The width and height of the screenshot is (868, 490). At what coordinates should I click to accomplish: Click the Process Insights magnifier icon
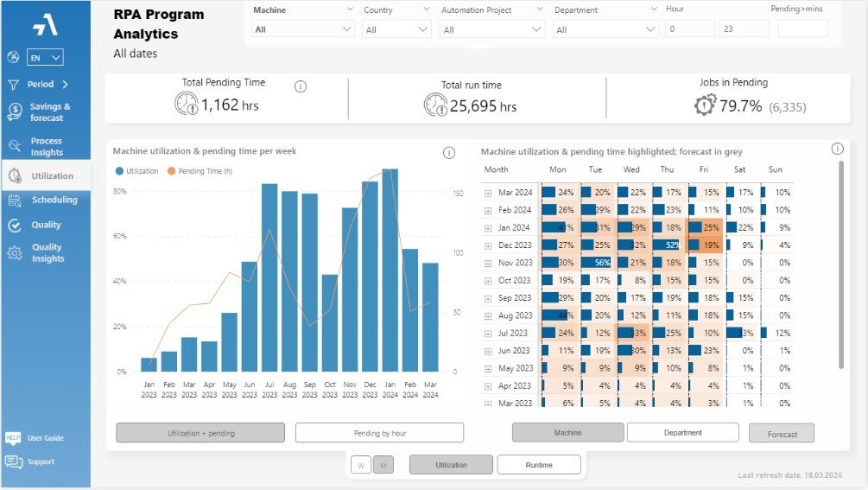click(x=15, y=146)
